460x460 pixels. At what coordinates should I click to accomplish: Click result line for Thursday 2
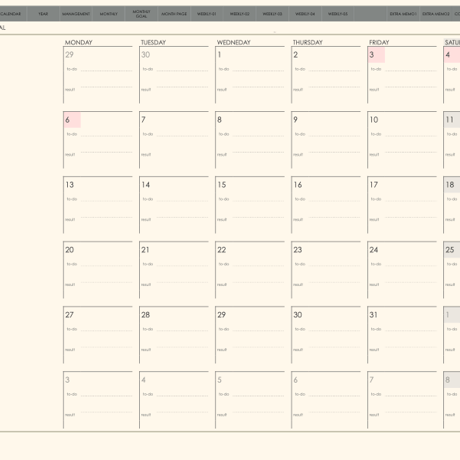tap(334, 87)
